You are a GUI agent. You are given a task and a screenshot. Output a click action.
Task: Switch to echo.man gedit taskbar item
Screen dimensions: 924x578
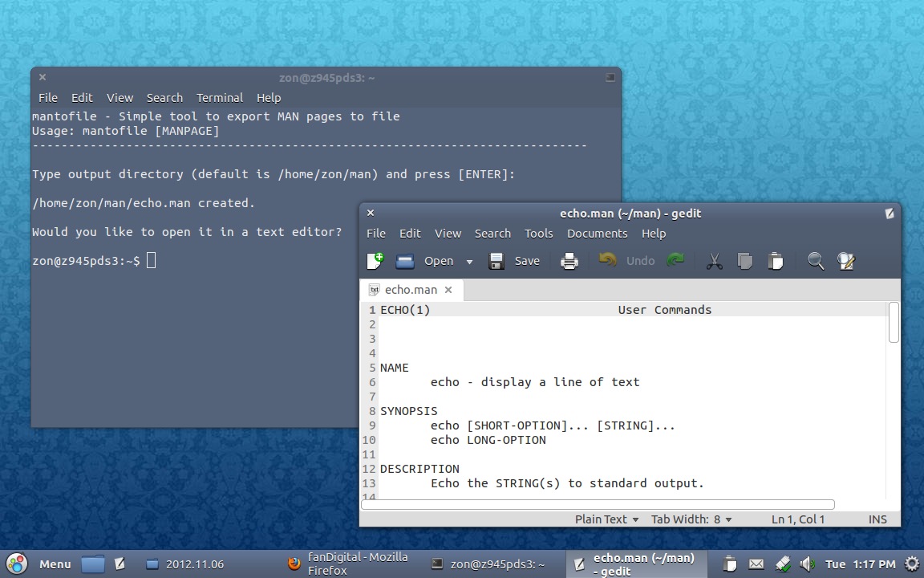click(x=635, y=564)
